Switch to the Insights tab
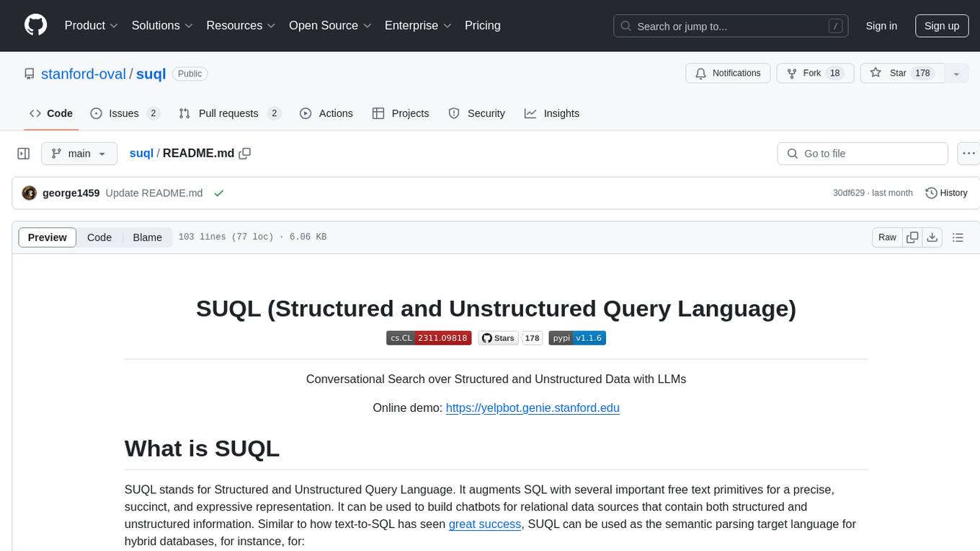 [552, 113]
